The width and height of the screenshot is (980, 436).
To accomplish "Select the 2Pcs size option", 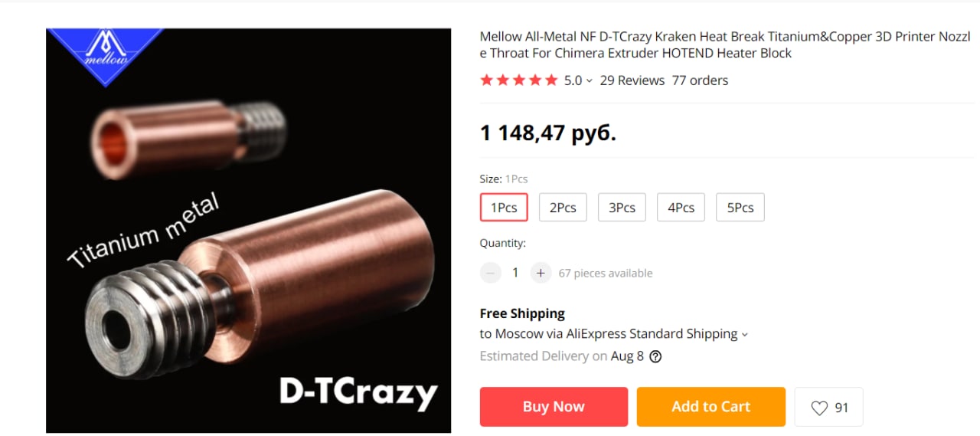I will [563, 208].
